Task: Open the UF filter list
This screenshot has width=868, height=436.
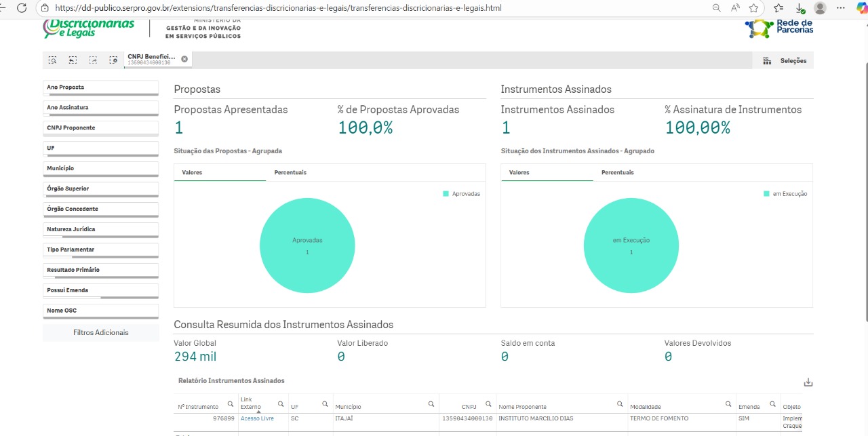Action: [x=100, y=148]
